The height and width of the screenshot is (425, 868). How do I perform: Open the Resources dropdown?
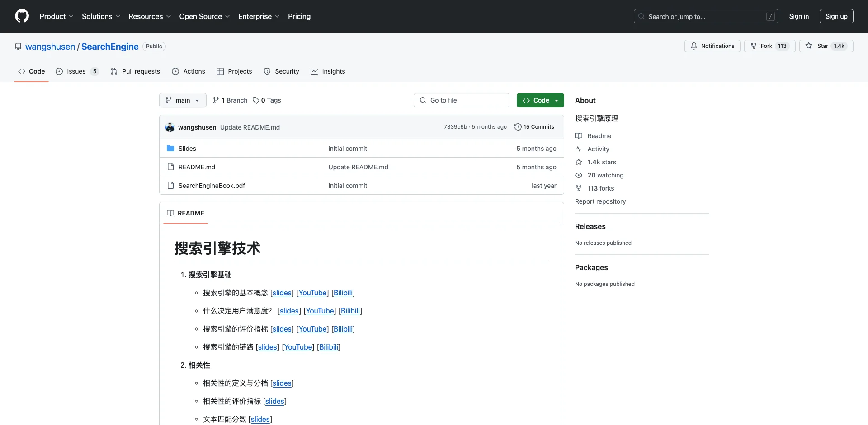pos(150,16)
